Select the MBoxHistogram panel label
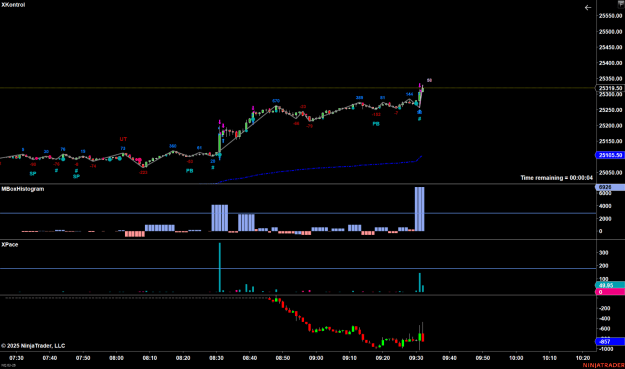625x369 pixels. click(x=23, y=189)
